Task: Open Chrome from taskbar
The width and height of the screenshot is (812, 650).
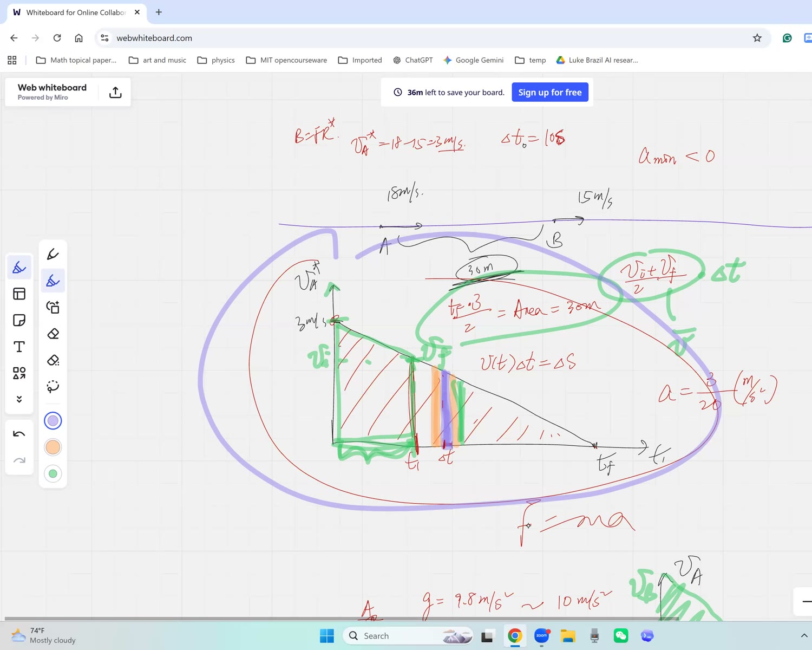Action: tap(515, 636)
